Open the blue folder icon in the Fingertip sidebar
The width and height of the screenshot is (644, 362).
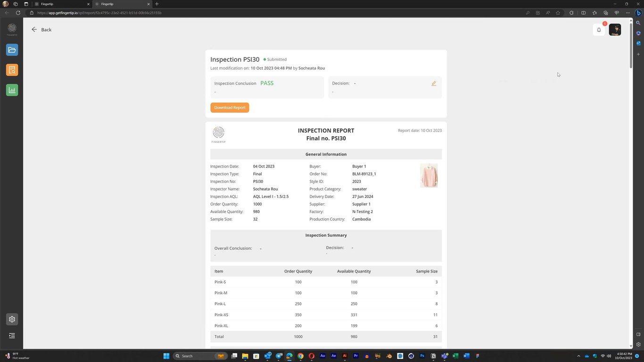click(x=12, y=50)
